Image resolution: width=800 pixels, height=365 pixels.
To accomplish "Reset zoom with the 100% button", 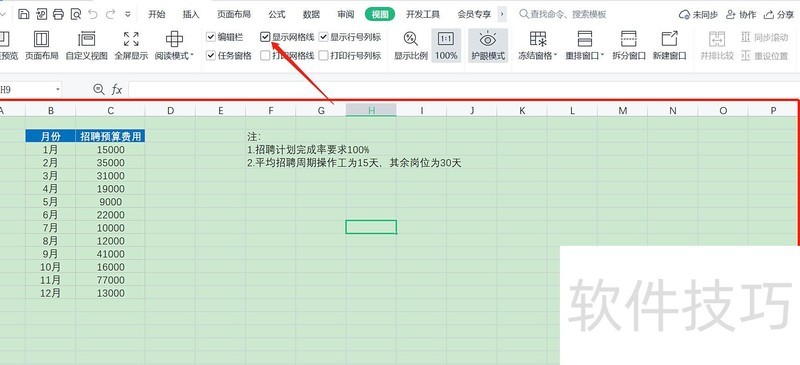I will (446, 45).
